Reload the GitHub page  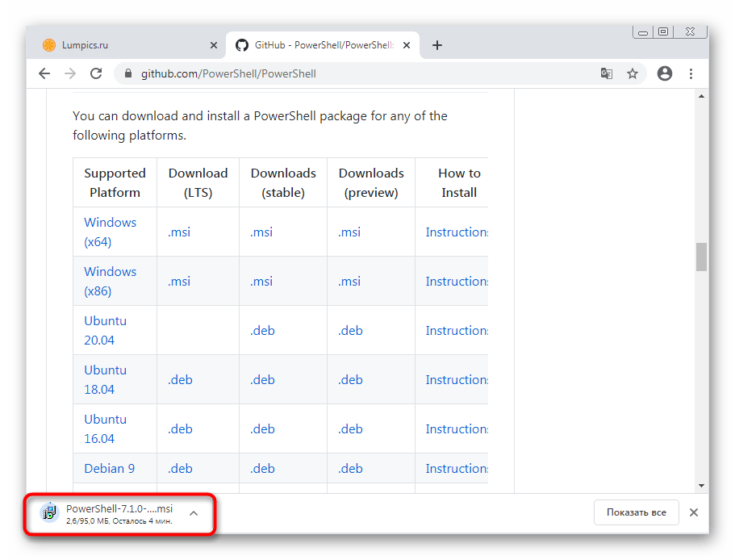tap(95, 73)
